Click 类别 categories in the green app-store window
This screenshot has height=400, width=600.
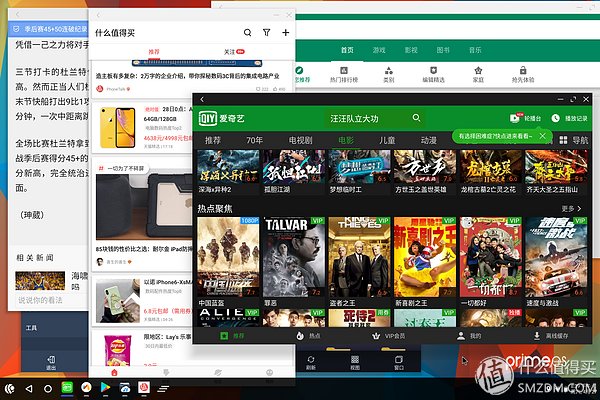tap(389, 75)
